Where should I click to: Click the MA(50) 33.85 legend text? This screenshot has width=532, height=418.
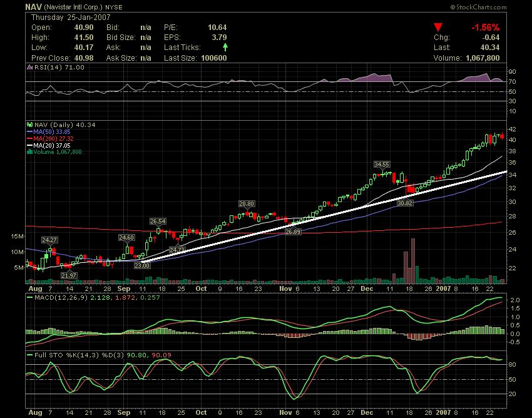point(52,132)
